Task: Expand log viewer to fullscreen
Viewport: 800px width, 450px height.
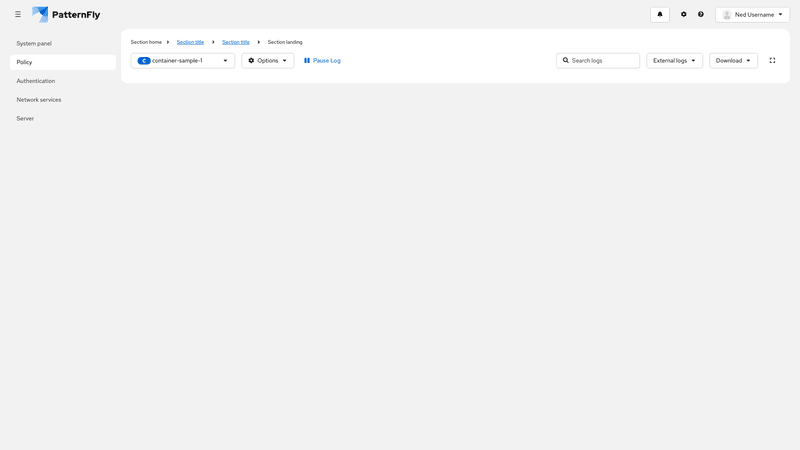Action: tap(772, 61)
